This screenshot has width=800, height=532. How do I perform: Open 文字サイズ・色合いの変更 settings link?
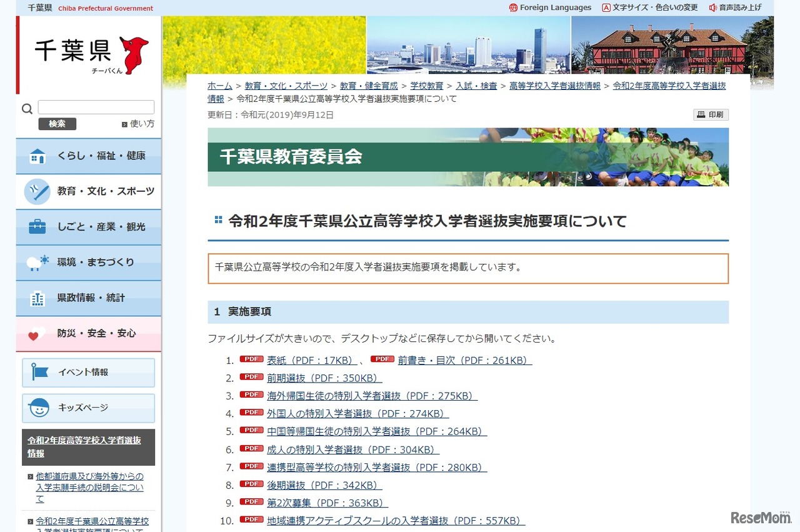pyautogui.click(x=655, y=8)
